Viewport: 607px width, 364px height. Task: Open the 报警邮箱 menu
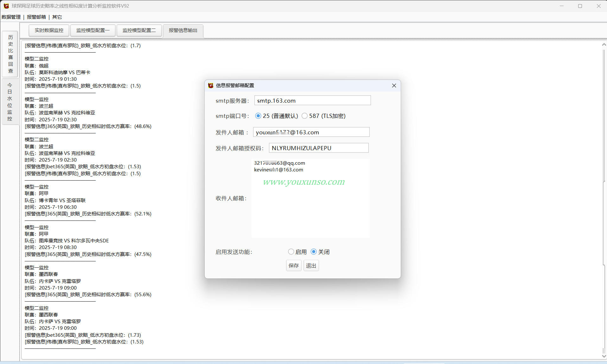pos(36,17)
